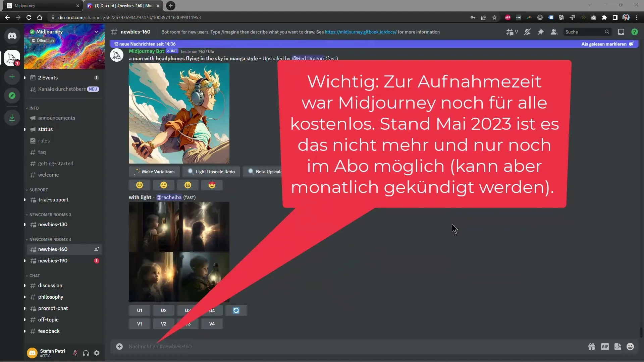644x362 pixels.
Task: Attach file with plus circle icon
Action: (x=119, y=347)
